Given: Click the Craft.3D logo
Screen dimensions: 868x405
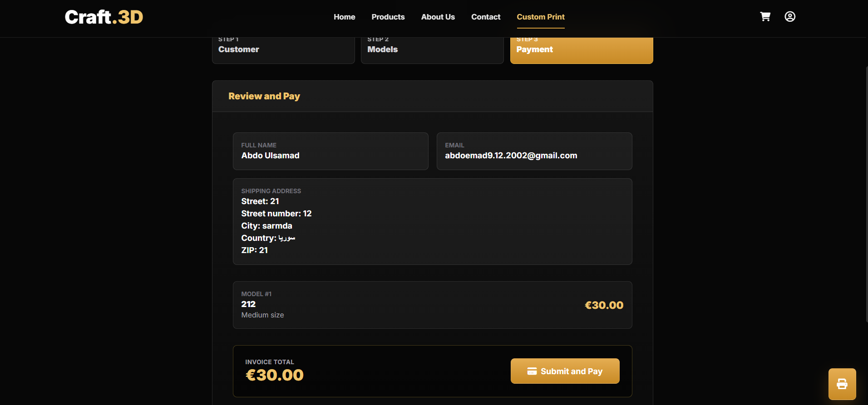Looking at the screenshot, I should (x=104, y=17).
